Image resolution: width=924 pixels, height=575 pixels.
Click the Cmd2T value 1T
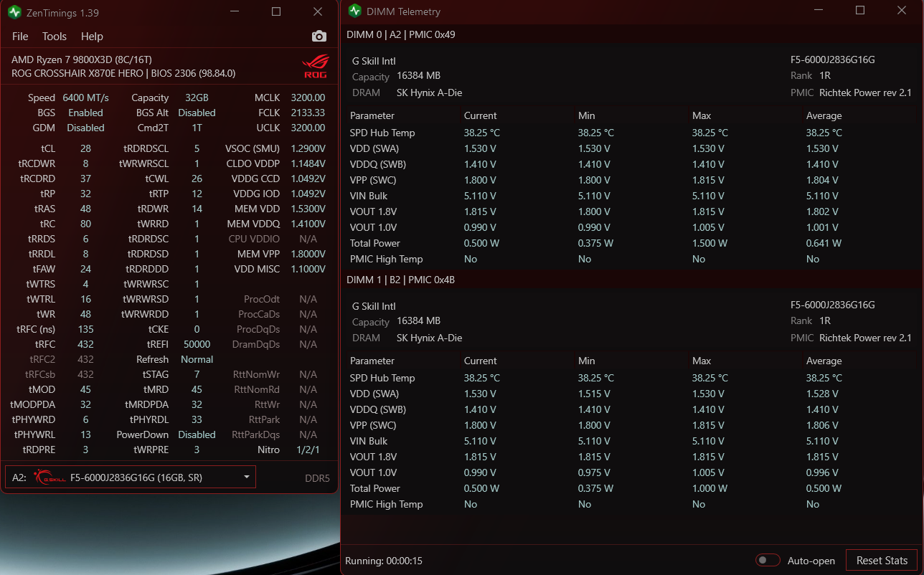pyautogui.click(x=197, y=128)
